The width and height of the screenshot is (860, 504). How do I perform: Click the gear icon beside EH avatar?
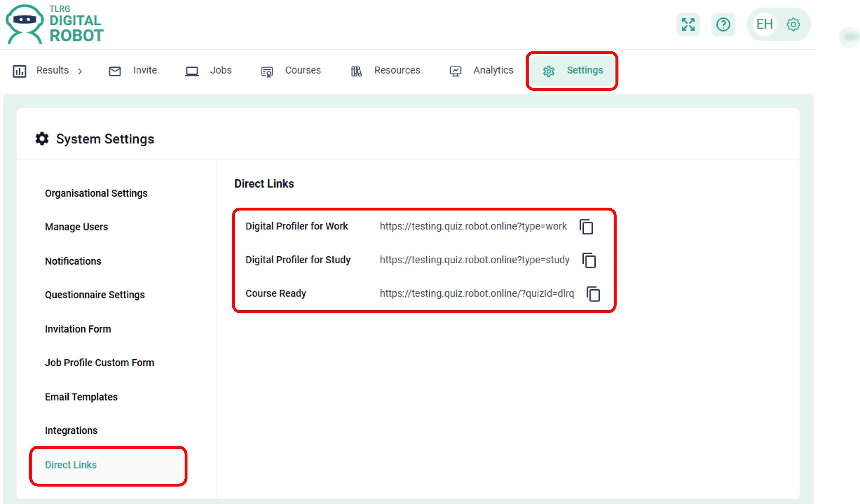793,25
